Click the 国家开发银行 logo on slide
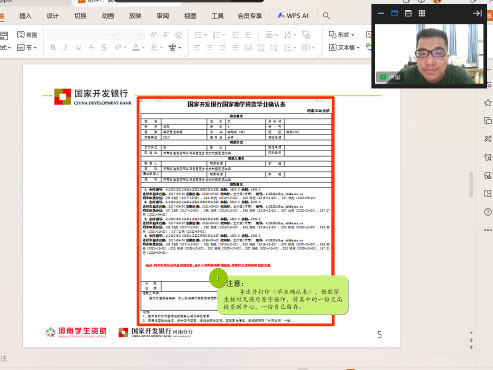493x370 pixels. pyautogui.click(x=93, y=97)
